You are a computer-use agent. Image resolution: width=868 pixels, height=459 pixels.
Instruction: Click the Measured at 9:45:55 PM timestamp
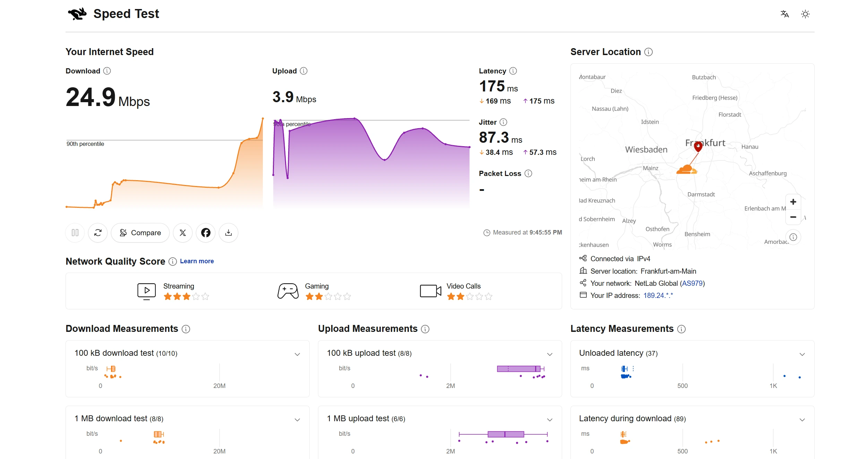(523, 232)
